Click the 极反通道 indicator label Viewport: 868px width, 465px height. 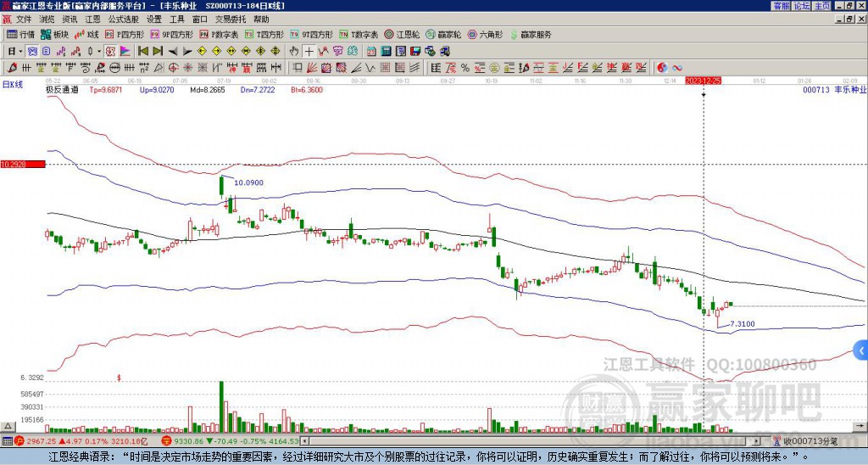[x=62, y=89]
